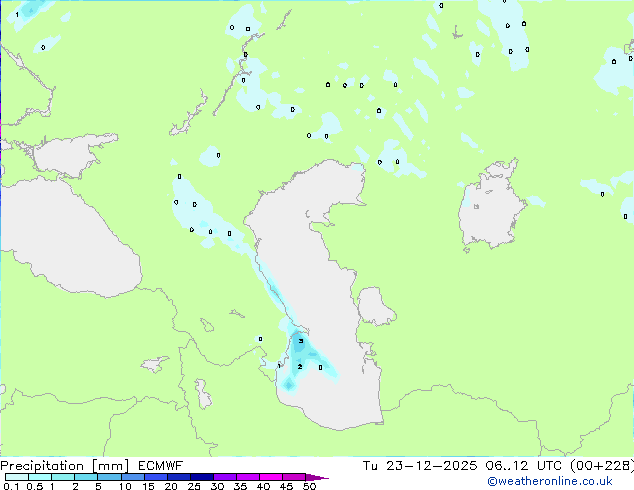The height and width of the screenshot is (490, 634).
Task: Pick the 1–2 mm legend swatch
Action: (63, 477)
